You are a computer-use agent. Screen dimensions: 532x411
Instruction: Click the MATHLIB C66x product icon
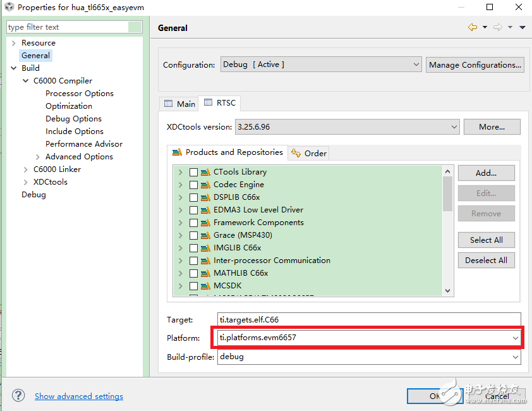pyautogui.click(x=205, y=273)
